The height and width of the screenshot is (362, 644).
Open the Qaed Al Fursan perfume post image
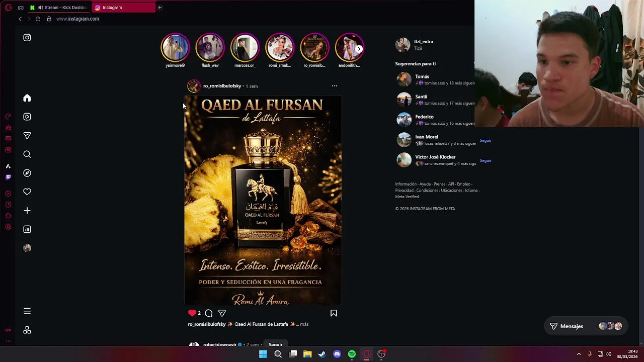[x=263, y=200]
